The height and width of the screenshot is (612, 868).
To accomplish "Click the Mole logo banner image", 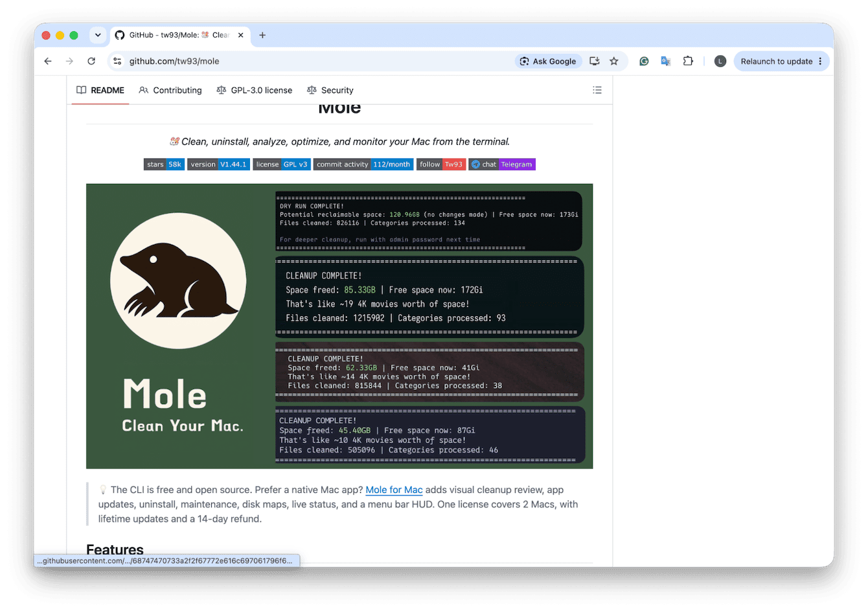I will 339,326.
